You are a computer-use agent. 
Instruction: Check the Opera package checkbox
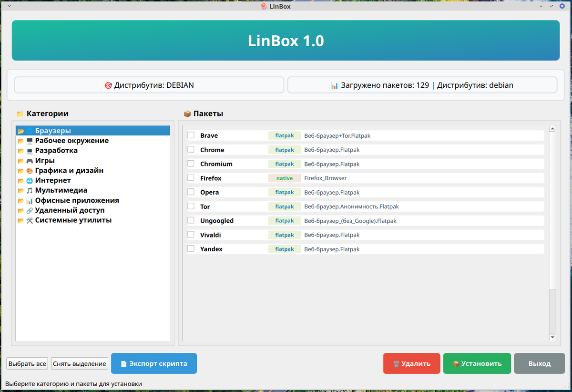coord(191,192)
